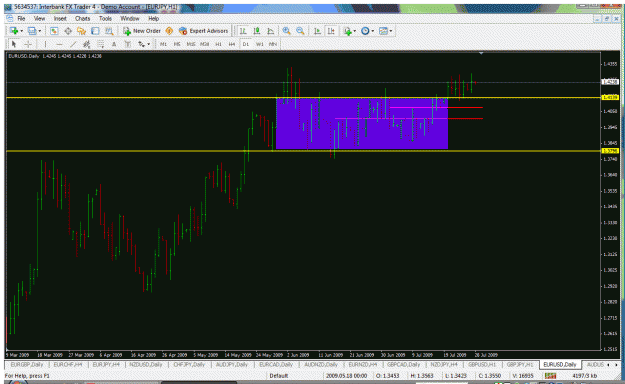Screen dimensions: 625x384
Task: Select the M5 timeframe
Action: tap(177, 44)
